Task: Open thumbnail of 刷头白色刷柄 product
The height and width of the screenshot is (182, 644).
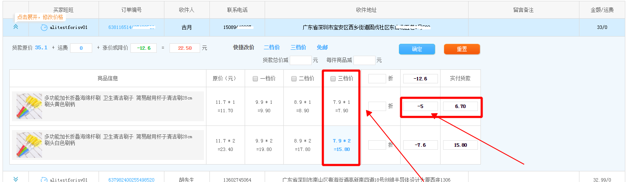Action: tap(29, 145)
